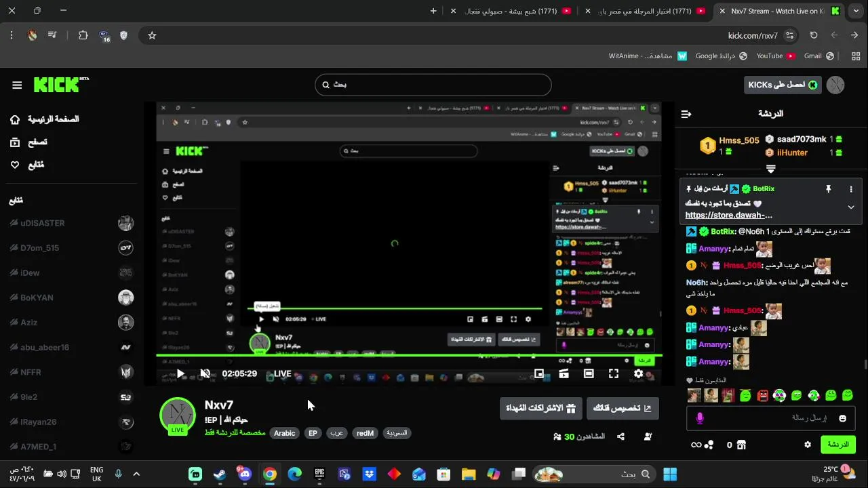Open the IRayan26 channel in sidebar
This screenshot has height=488, width=868.
coord(71,422)
